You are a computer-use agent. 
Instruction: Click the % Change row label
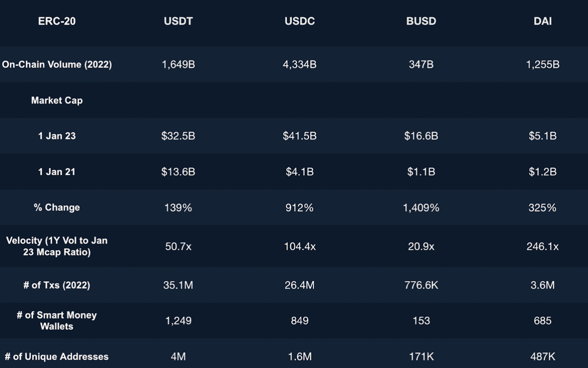[57, 207]
